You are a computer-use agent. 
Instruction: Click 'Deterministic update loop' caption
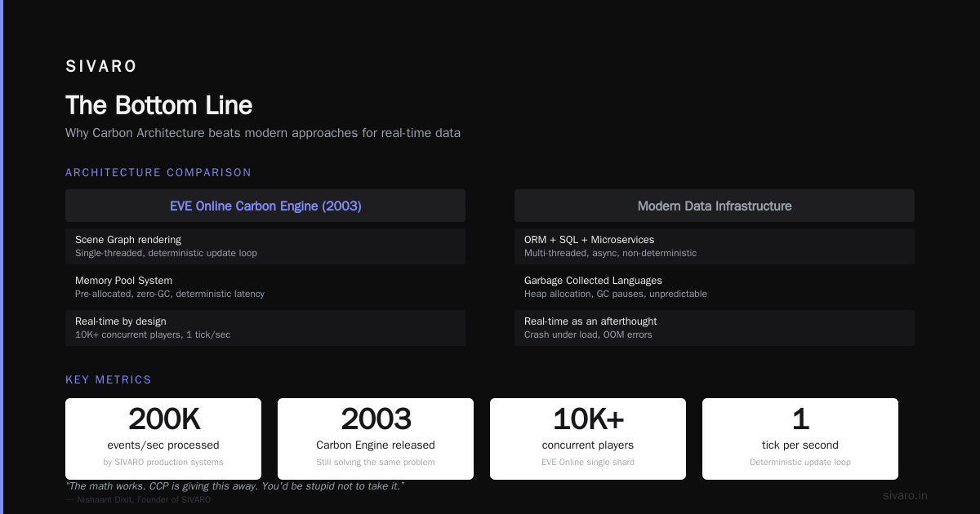click(x=800, y=463)
